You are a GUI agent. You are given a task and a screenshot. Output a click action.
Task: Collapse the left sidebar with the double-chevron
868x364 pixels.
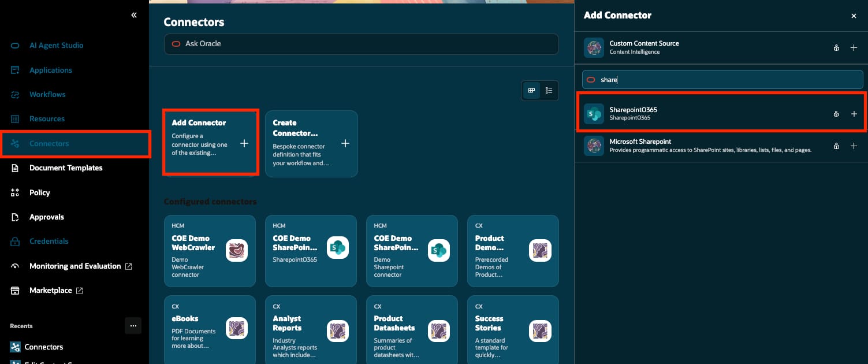point(134,15)
